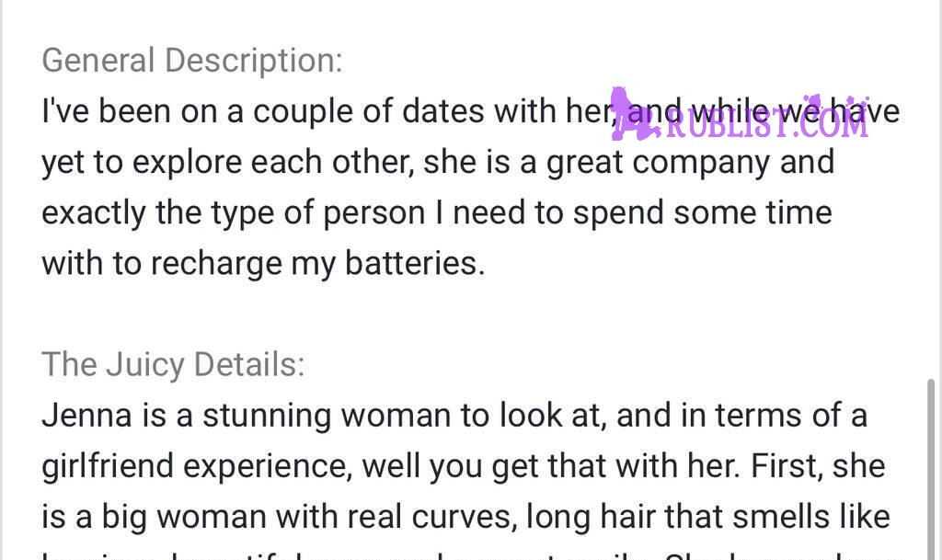
Task: Click the name Jenna in the text
Action: coord(87,416)
